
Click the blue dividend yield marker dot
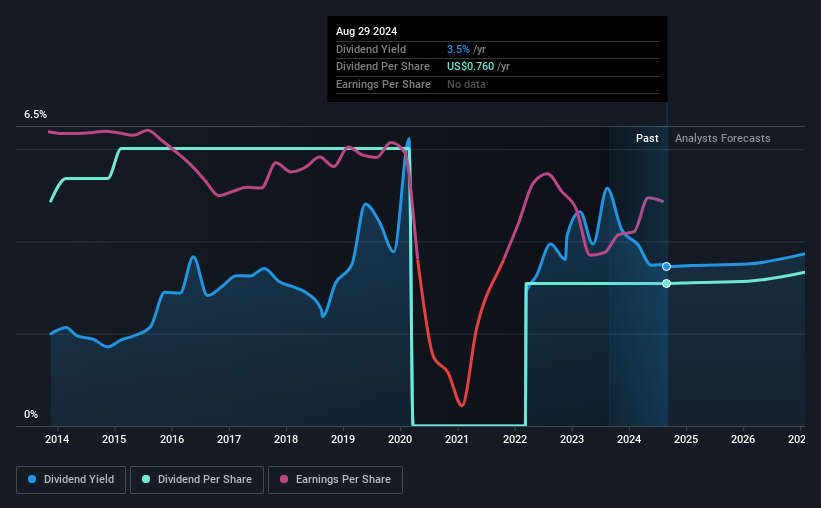click(x=667, y=267)
